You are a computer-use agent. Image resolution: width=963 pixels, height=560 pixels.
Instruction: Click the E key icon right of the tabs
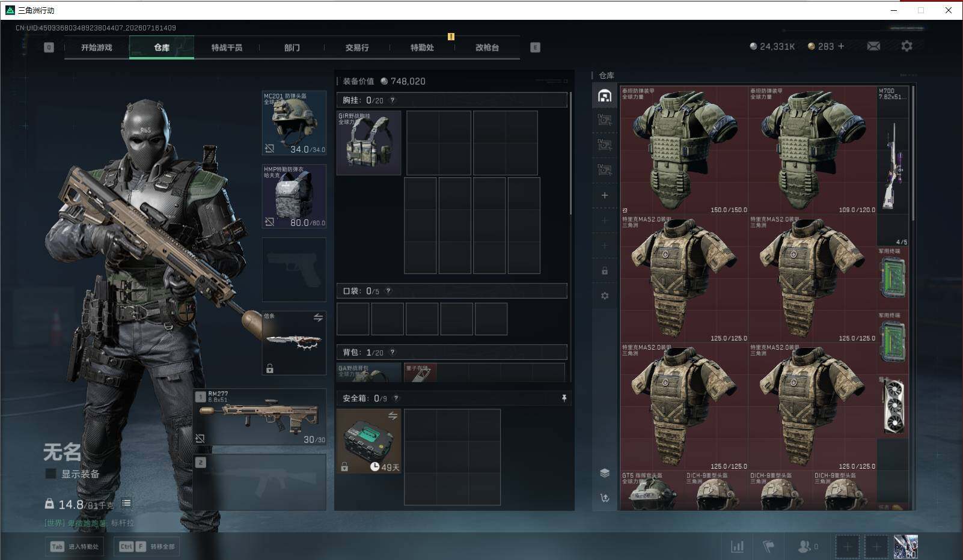pyautogui.click(x=535, y=47)
